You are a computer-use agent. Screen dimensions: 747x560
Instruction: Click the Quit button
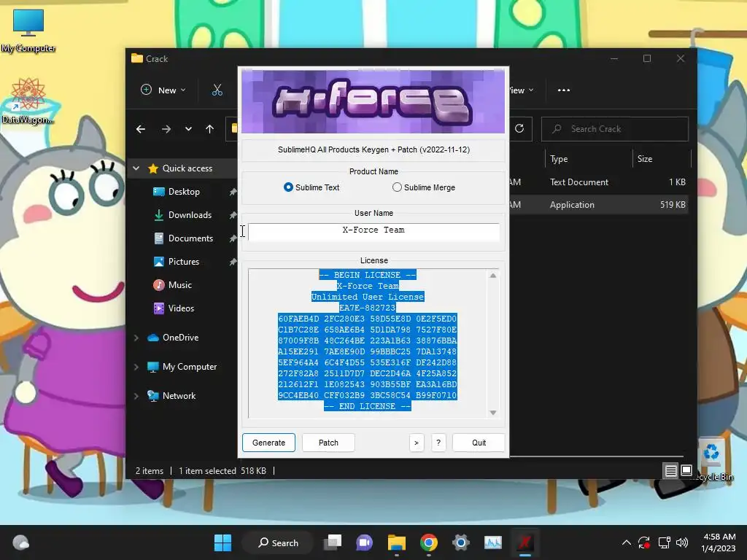pyautogui.click(x=479, y=443)
